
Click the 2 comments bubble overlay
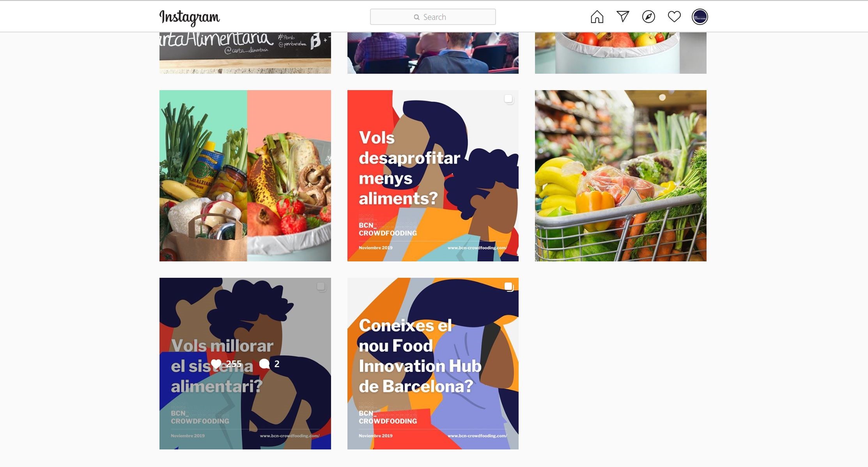[x=269, y=364]
